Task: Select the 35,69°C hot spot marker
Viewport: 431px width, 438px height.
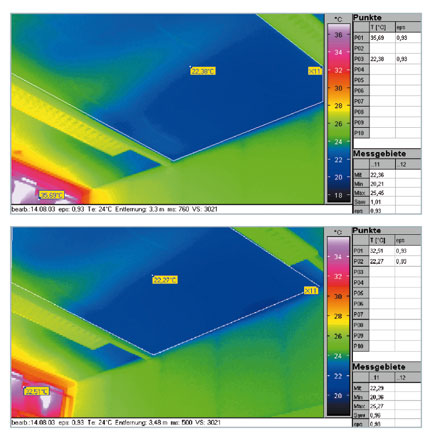Action: coord(51,195)
